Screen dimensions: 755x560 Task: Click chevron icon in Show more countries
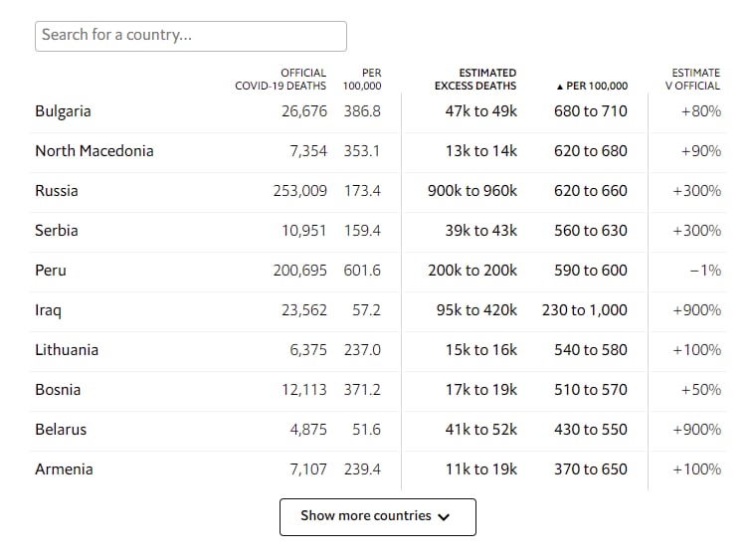(x=444, y=517)
